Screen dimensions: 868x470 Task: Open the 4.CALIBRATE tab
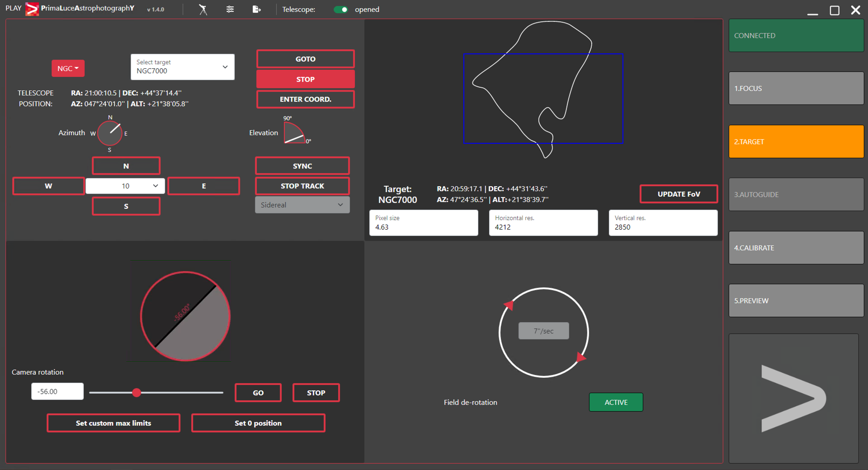pyautogui.click(x=796, y=248)
